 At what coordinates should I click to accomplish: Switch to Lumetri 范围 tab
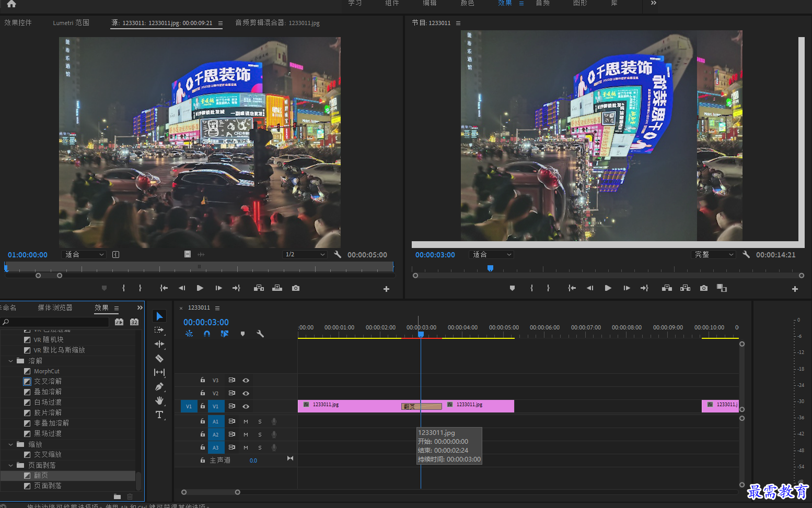pyautogui.click(x=71, y=23)
